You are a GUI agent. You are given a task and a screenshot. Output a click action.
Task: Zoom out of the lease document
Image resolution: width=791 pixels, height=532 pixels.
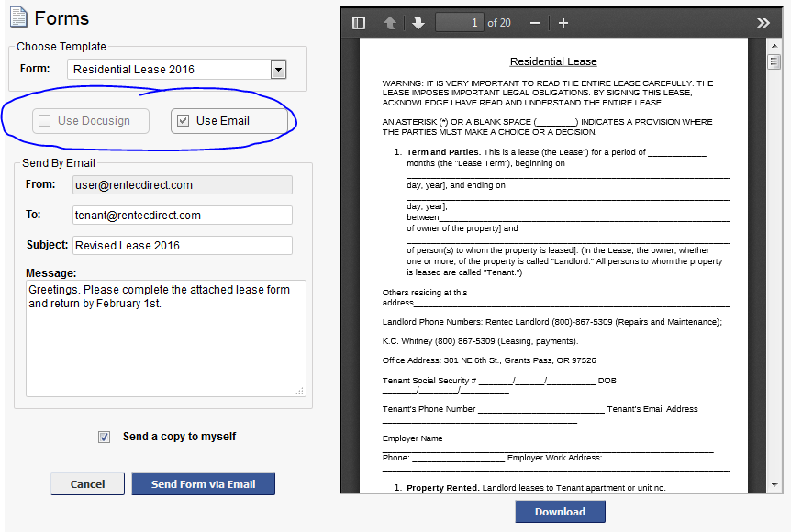pyautogui.click(x=533, y=22)
